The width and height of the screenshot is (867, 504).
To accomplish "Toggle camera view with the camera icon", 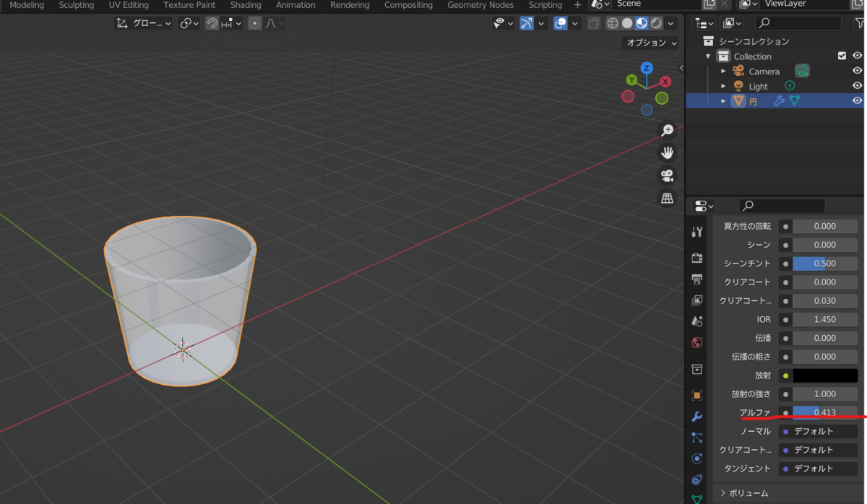I will click(668, 175).
